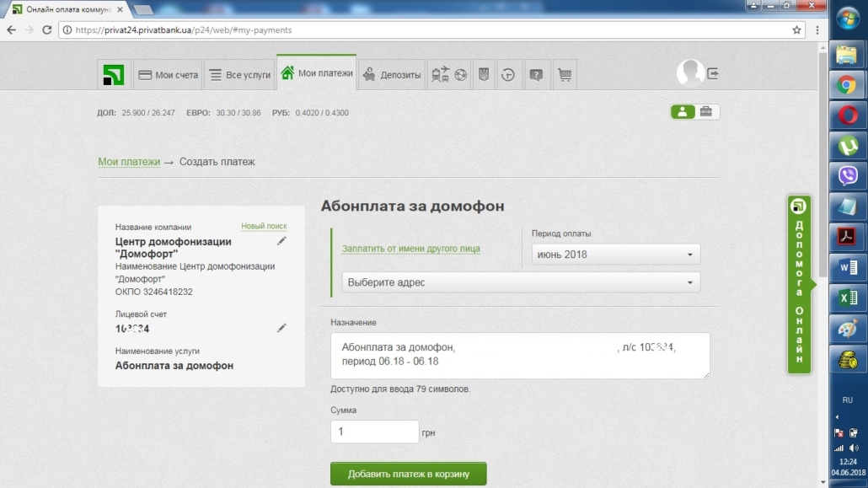Click the Абонплата за домофон page heading

pyautogui.click(x=412, y=206)
